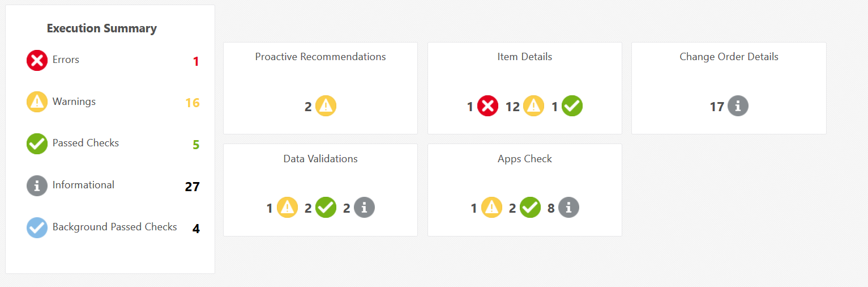Select the Apps Check card title
The height and width of the screenshot is (287, 868).
[525, 159]
